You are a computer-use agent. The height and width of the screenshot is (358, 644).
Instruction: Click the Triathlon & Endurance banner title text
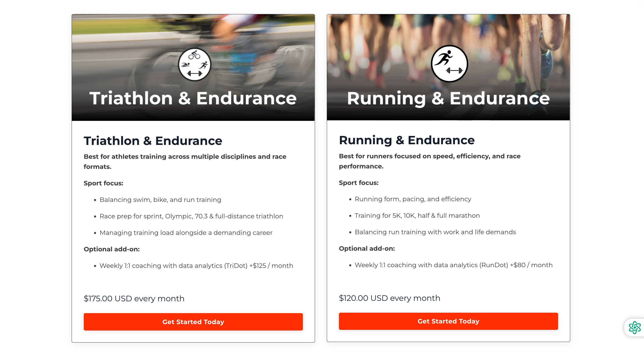[193, 98]
